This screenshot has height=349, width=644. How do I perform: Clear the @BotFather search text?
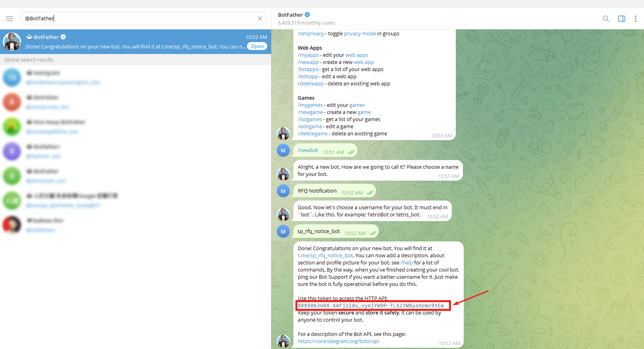(x=260, y=19)
